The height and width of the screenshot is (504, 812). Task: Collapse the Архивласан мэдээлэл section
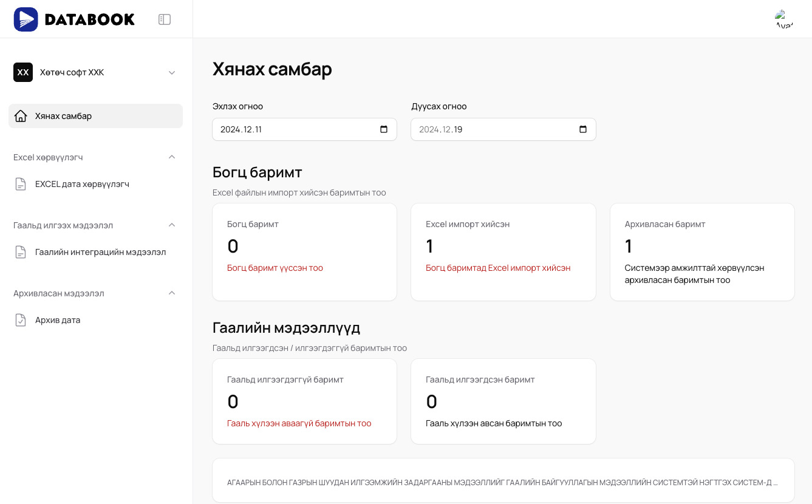[x=172, y=293]
